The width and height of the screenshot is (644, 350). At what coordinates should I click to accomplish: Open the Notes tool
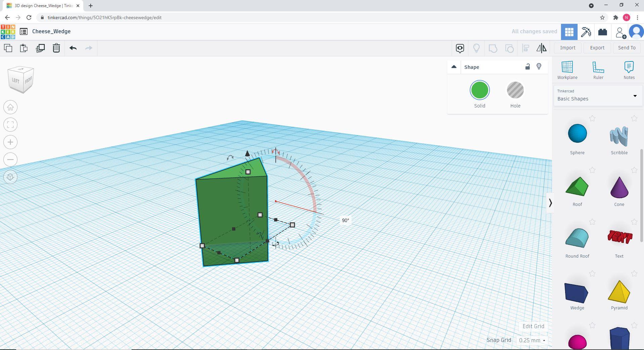629,70
